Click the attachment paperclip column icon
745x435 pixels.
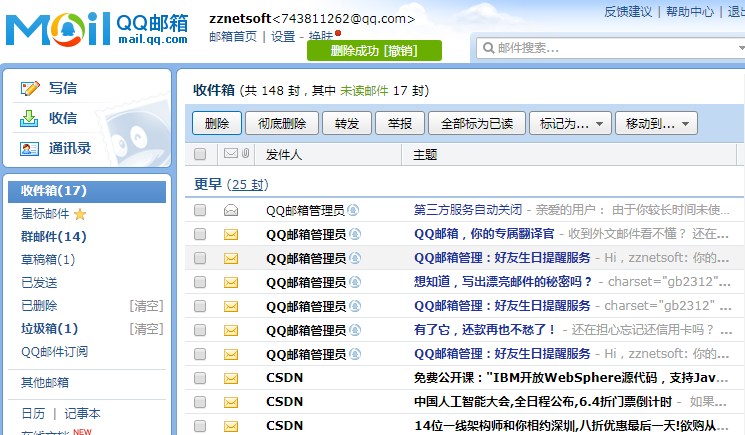point(246,153)
